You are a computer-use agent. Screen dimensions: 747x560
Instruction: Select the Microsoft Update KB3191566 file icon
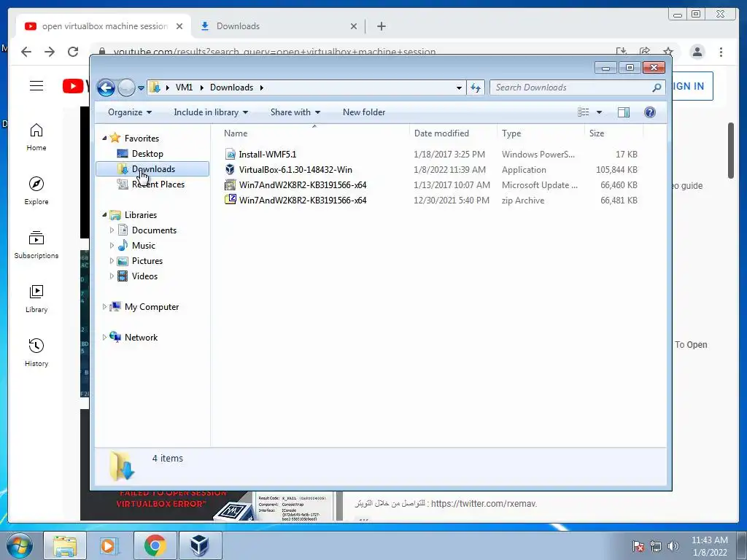tap(230, 184)
